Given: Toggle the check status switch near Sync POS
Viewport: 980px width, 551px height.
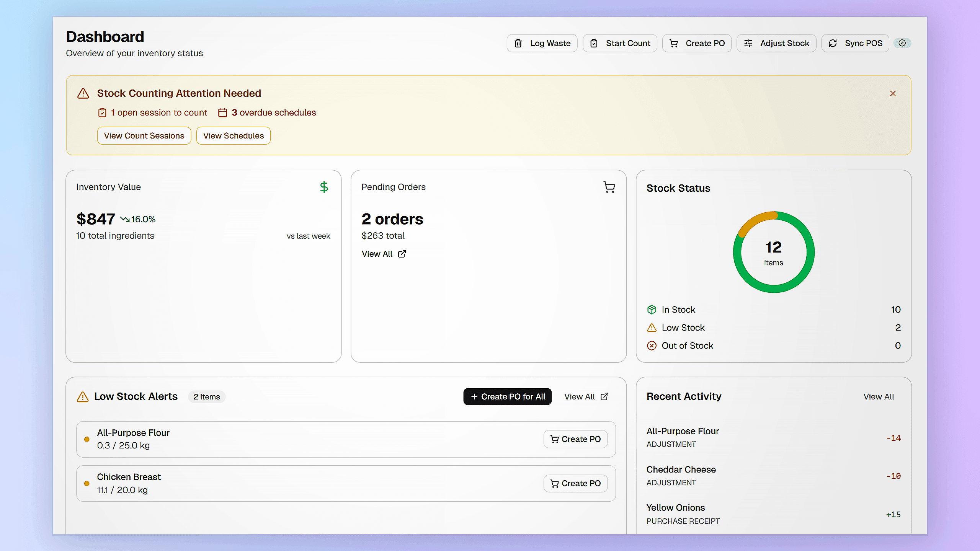Looking at the screenshot, I should (x=903, y=43).
